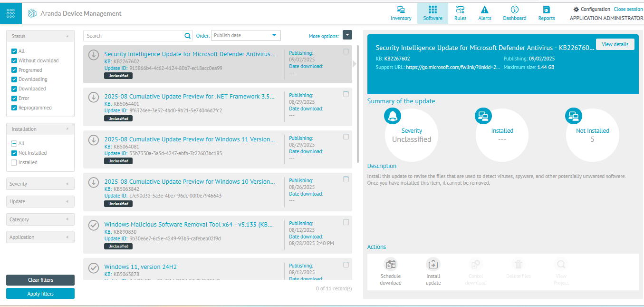Click the Aranda Device Management logo
644x307 pixels.
(75, 13)
